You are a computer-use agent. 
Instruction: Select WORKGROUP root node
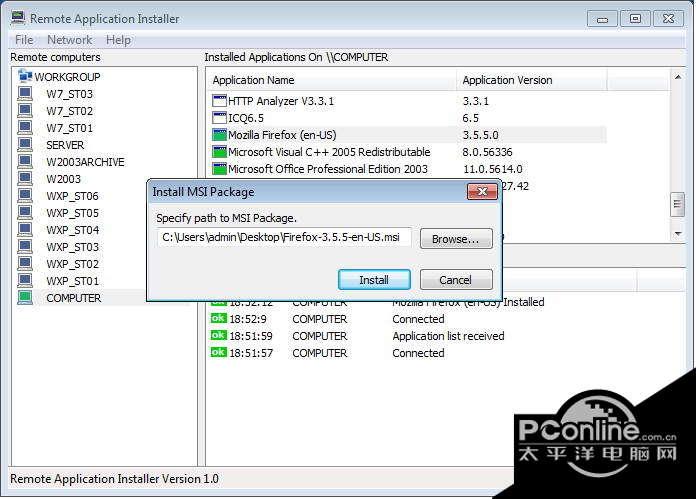click(67, 77)
